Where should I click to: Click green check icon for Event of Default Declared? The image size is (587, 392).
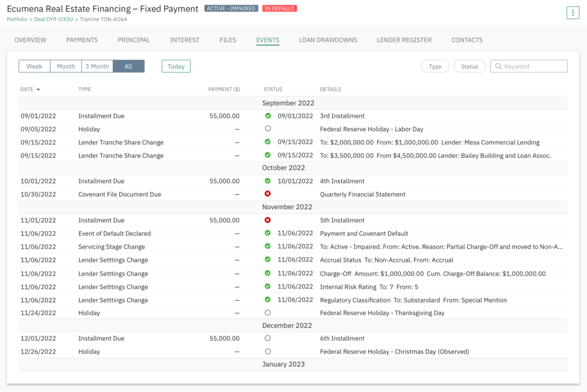click(x=268, y=233)
